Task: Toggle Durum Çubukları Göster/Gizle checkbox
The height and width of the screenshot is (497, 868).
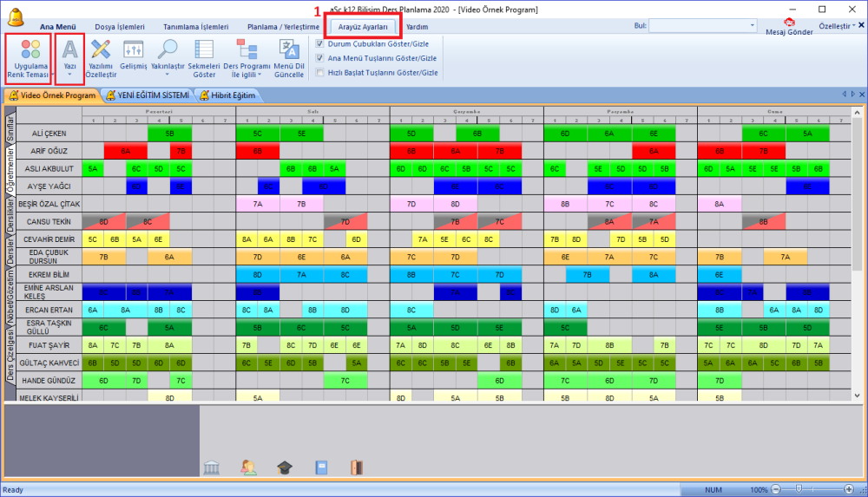Action: pyautogui.click(x=319, y=43)
